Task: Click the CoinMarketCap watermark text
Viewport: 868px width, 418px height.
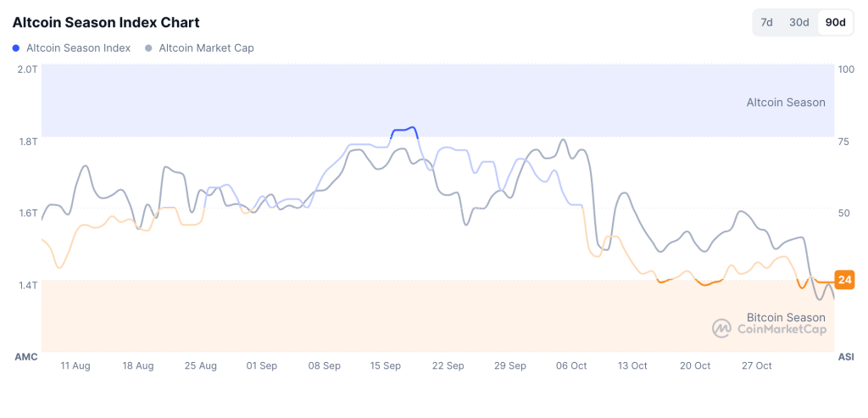Action: point(782,330)
